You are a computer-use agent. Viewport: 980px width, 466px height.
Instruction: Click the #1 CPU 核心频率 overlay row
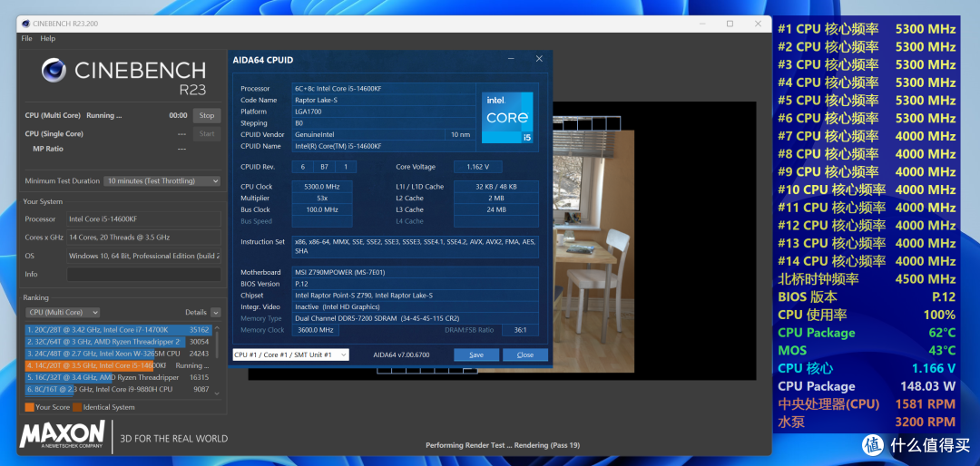coord(867,29)
